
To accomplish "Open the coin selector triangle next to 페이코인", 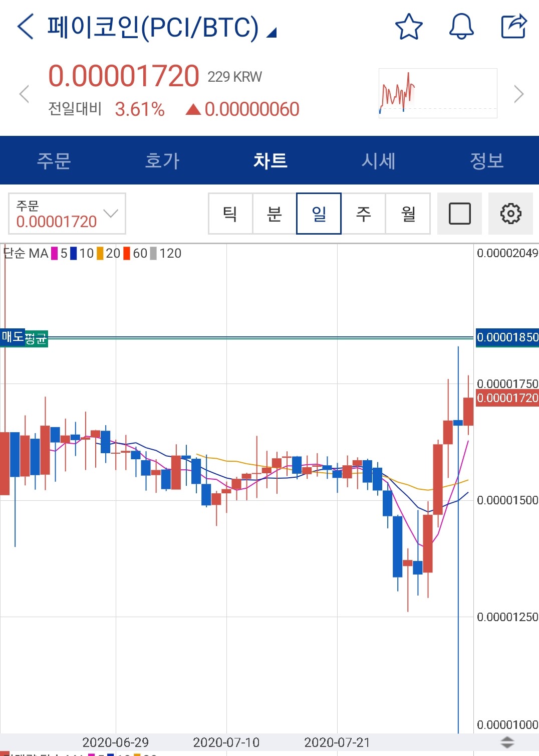I will point(271,33).
